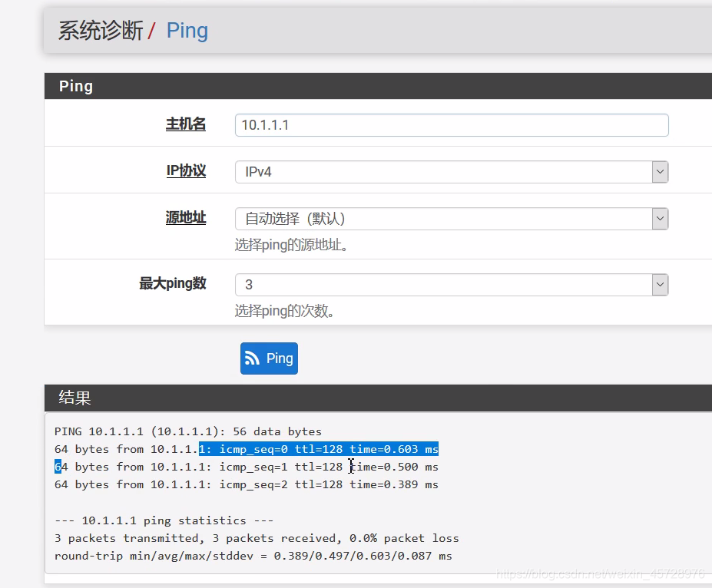Click the IP协议 label

(186, 170)
